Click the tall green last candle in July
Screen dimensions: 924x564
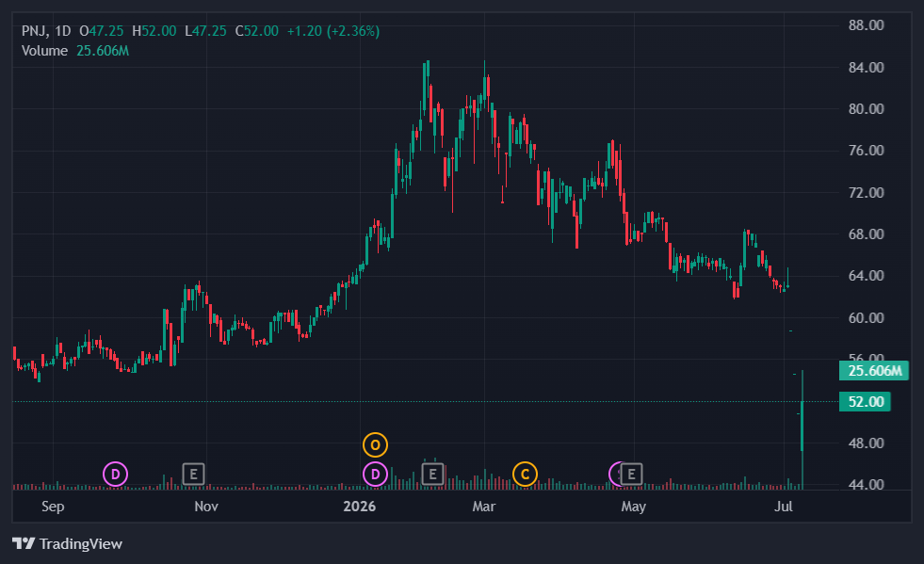point(802,425)
